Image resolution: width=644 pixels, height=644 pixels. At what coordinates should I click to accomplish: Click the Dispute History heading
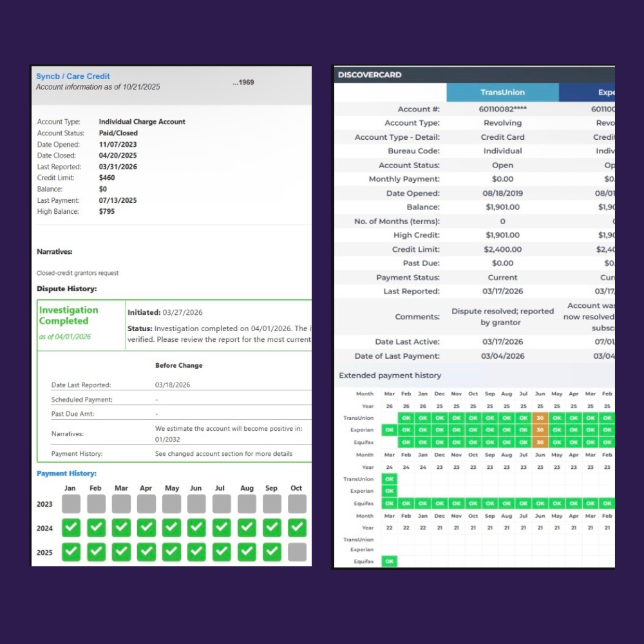tap(66, 289)
